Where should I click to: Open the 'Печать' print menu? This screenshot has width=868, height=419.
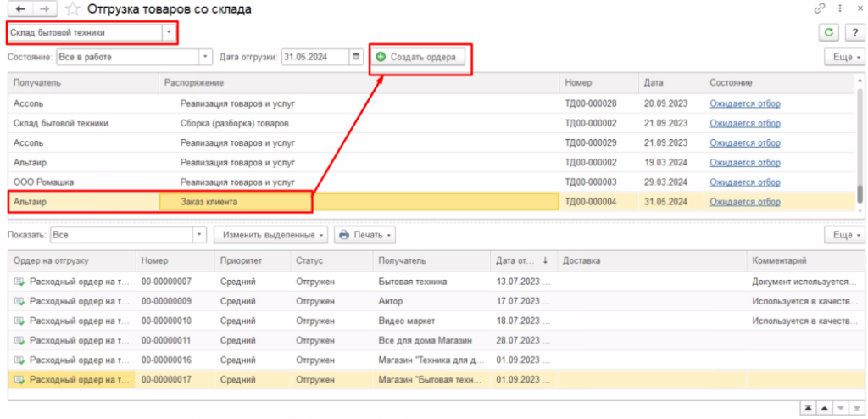tap(364, 234)
